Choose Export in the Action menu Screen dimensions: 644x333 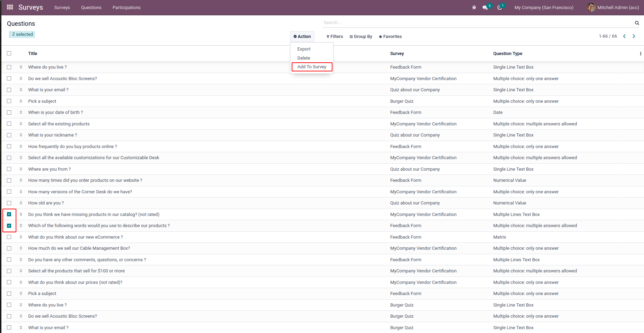tap(304, 49)
